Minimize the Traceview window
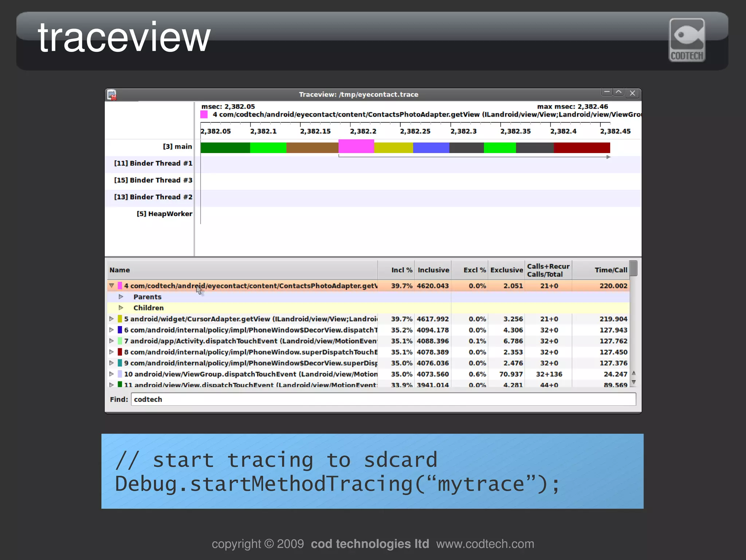Screen dimensions: 746x560 coord(606,93)
